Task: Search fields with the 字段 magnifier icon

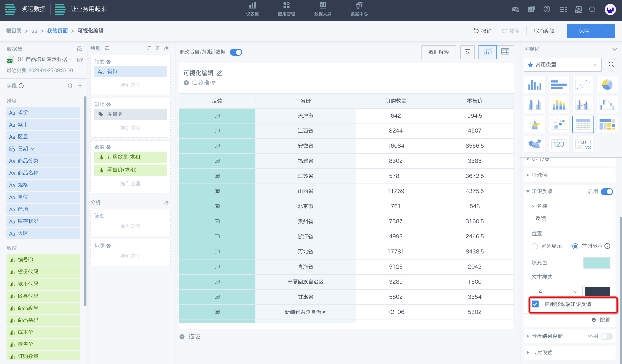Action: [x=70, y=85]
